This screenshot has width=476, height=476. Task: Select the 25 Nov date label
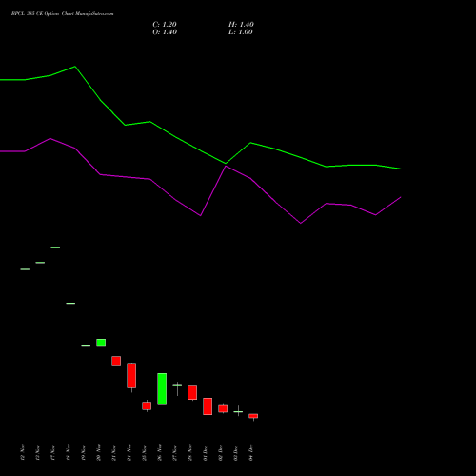tap(145, 452)
